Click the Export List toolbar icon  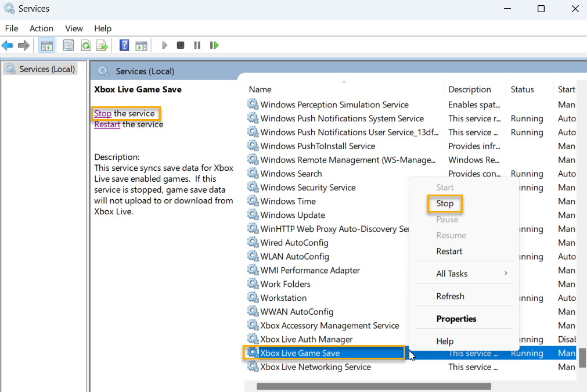coord(102,45)
